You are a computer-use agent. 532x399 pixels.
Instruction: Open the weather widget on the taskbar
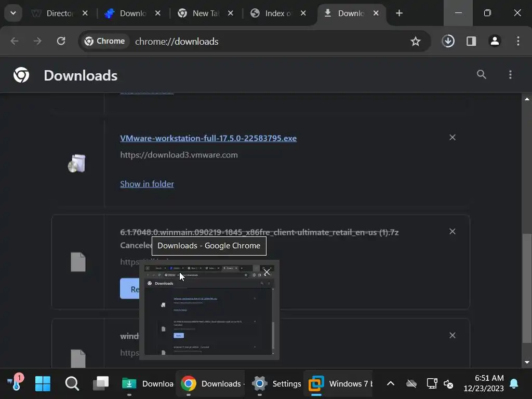pos(16,383)
